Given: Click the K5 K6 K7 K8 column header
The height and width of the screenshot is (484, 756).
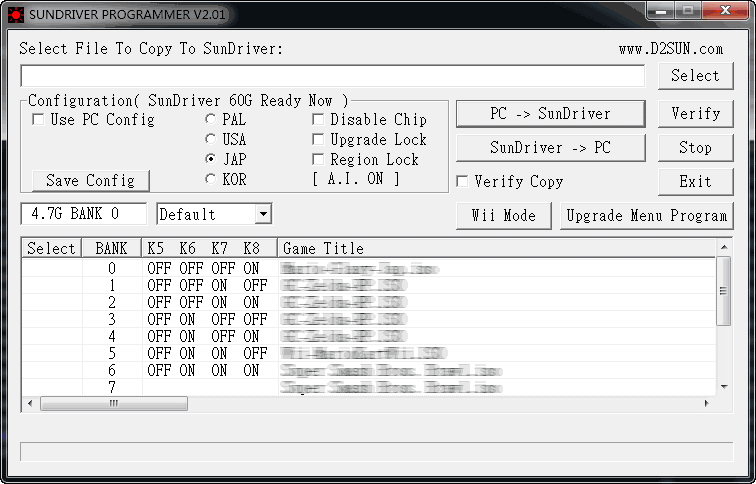Looking at the screenshot, I should pyautogui.click(x=209, y=248).
